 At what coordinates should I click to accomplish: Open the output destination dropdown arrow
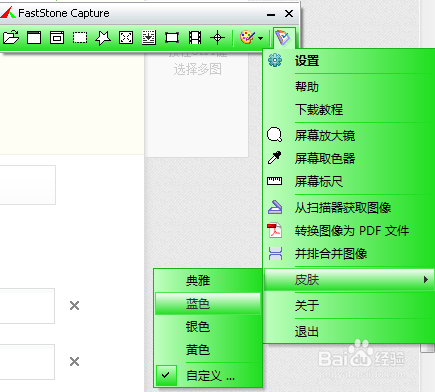[261, 38]
